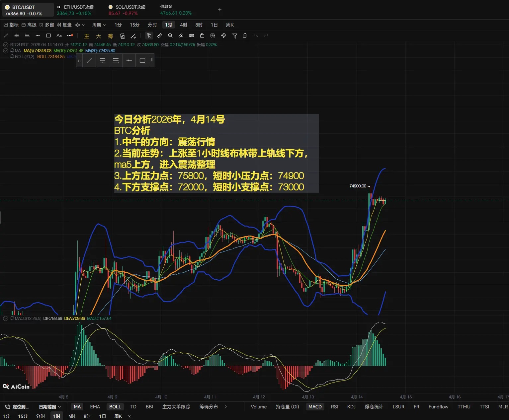509x420 pixels.
Task: Toggle the BOLL main indicator
Action: tap(115, 407)
